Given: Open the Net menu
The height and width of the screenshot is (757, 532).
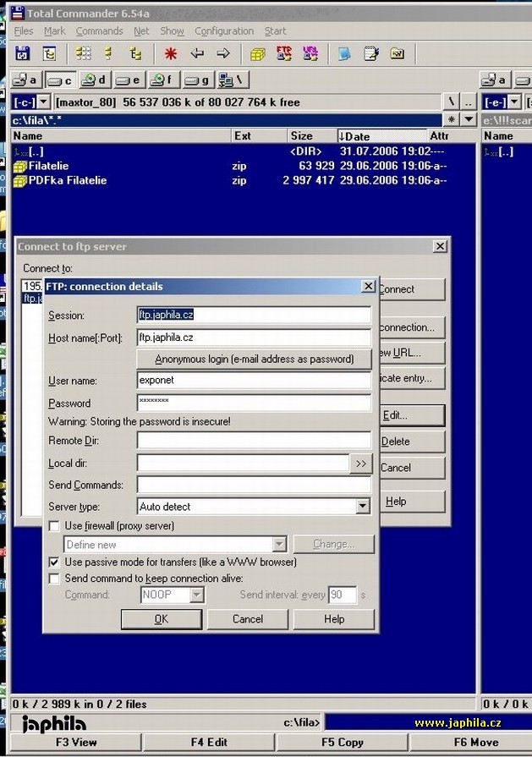Looking at the screenshot, I should 141,31.
